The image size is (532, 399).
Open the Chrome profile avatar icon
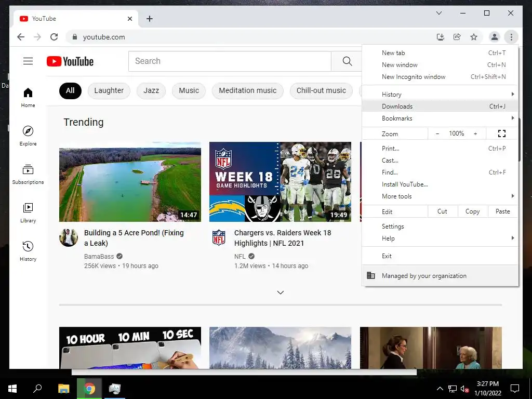pos(495,37)
